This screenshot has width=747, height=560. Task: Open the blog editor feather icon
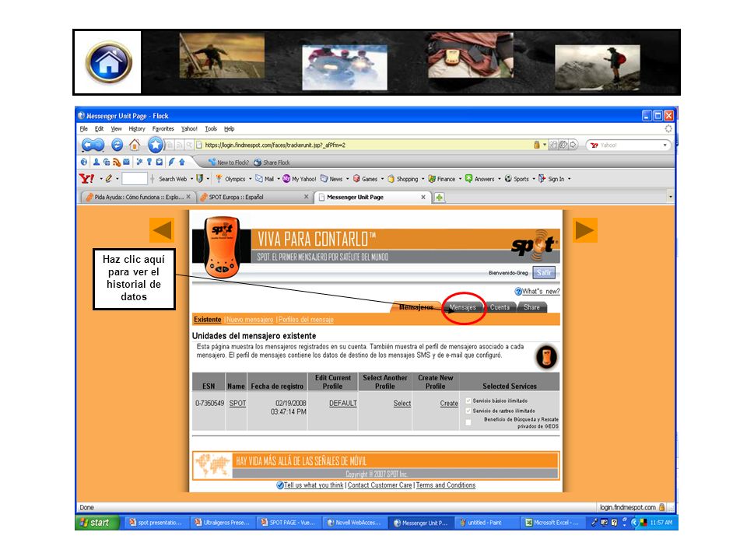(x=171, y=162)
